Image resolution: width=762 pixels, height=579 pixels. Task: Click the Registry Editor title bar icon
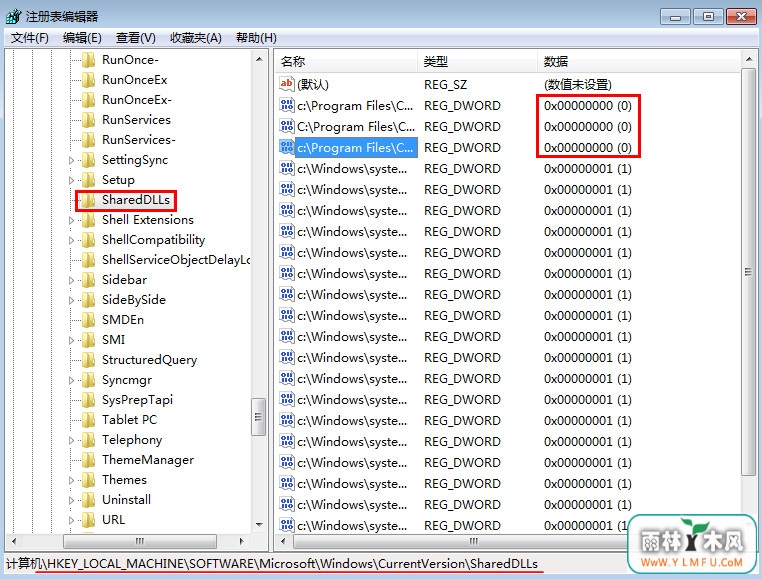tap(14, 17)
